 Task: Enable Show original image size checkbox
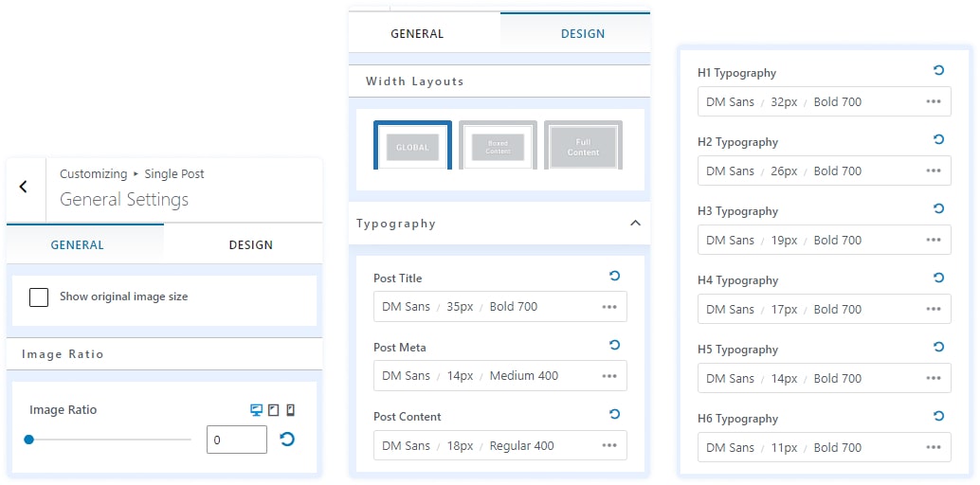[x=39, y=297]
